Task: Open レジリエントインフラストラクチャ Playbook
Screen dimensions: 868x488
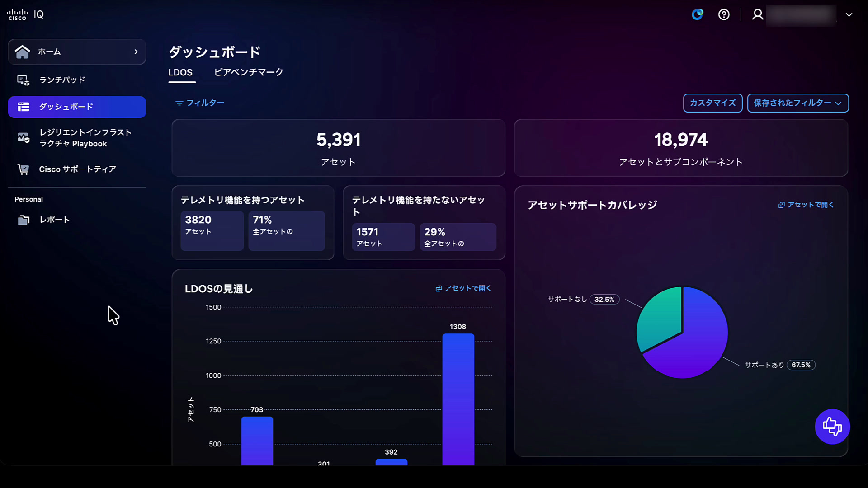Action: click(77, 138)
